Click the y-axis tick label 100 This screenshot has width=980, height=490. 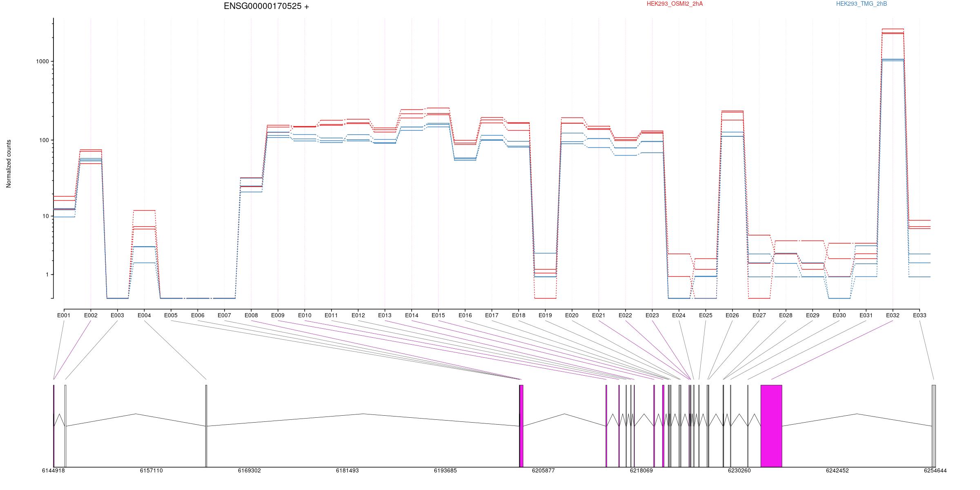click(44, 140)
